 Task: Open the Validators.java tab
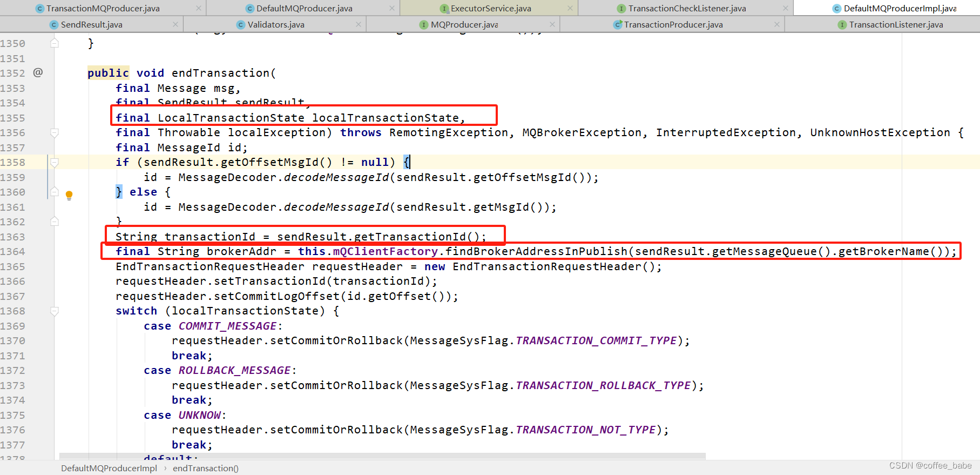point(276,24)
